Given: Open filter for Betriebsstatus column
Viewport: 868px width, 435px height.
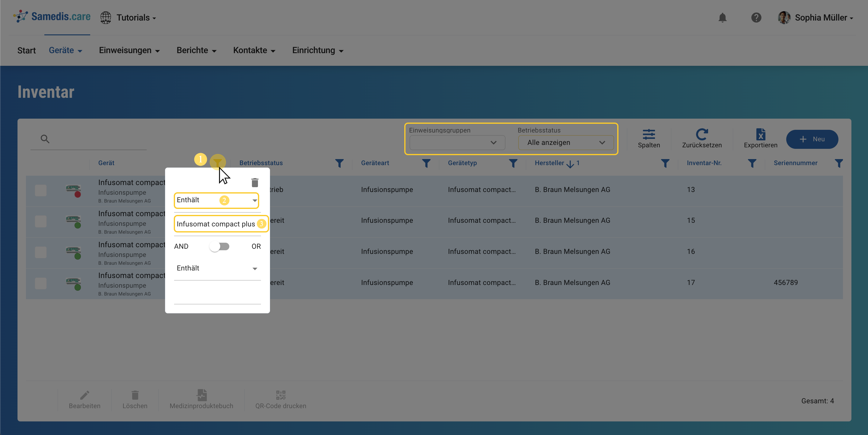Looking at the screenshot, I should (339, 163).
